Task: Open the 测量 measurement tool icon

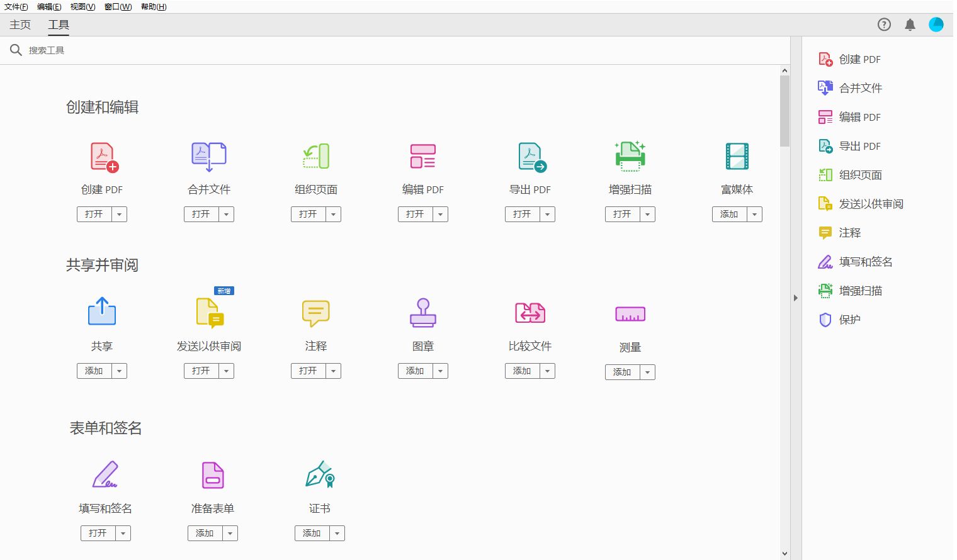Action: coord(630,313)
